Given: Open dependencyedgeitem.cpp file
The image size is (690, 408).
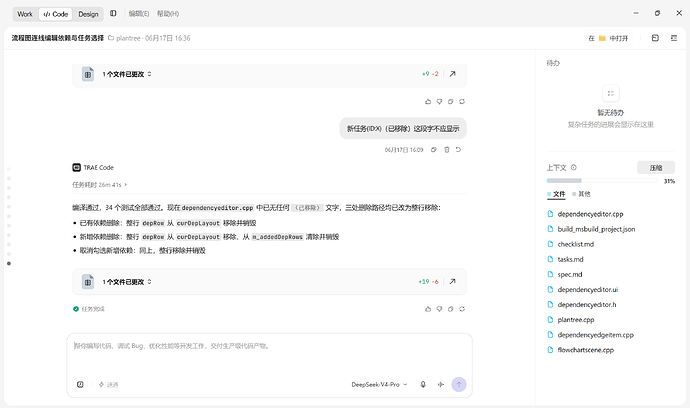Looking at the screenshot, I should click(x=591, y=334).
